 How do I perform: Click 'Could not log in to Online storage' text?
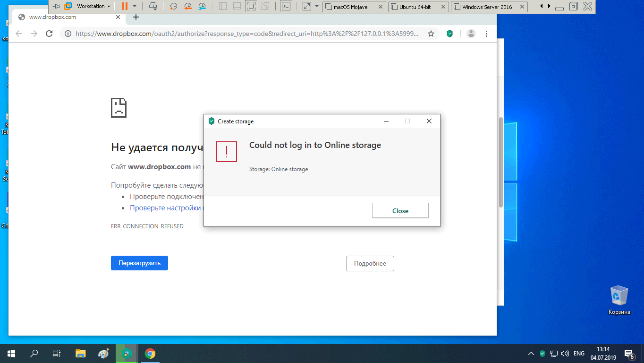315,145
